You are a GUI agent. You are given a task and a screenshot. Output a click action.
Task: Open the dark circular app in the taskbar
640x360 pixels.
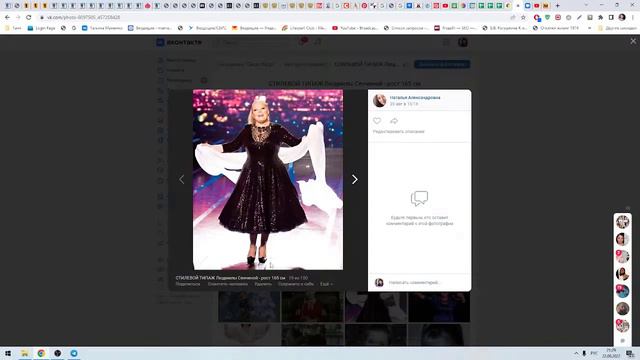point(58,353)
